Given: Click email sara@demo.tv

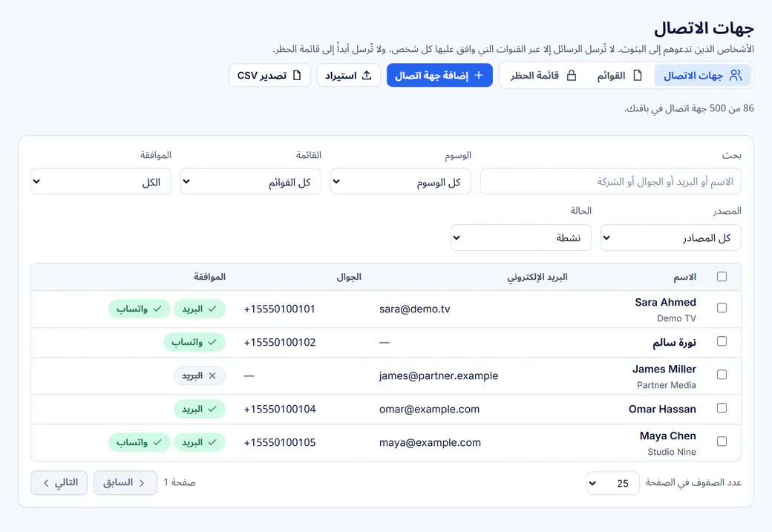Looking at the screenshot, I should pos(414,309).
